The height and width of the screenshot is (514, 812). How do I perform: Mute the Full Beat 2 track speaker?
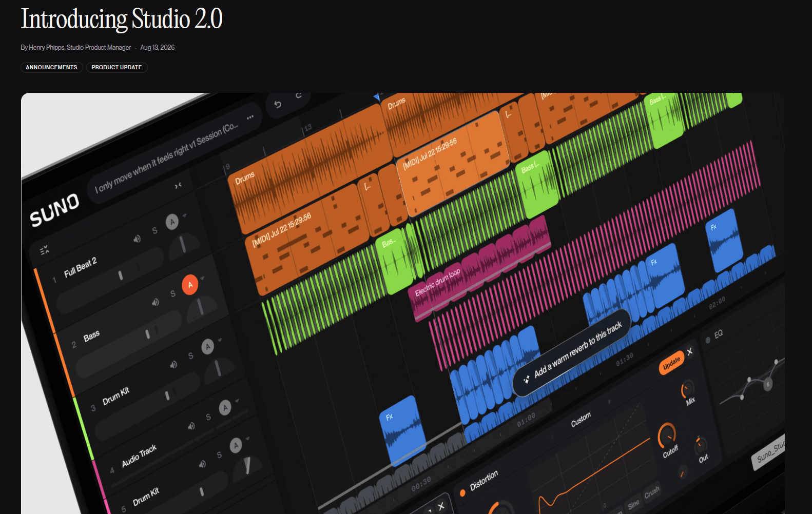pyautogui.click(x=137, y=239)
